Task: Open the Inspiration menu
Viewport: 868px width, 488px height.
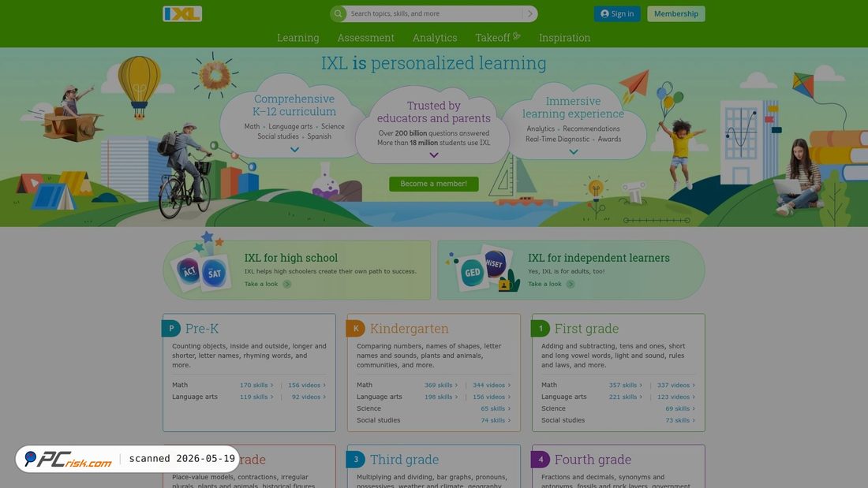Action: tap(565, 38)
